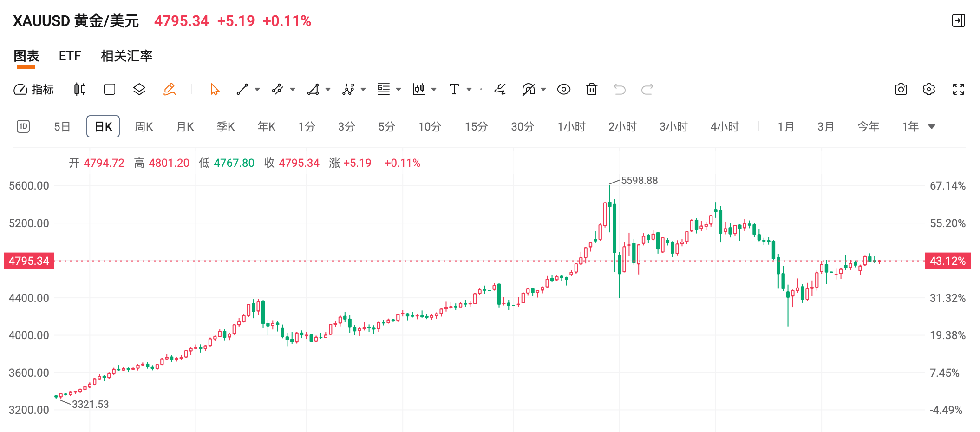Select the candlestick chart type icon
The width and height of the screenshot is (980, 432).
click(80, 89)
